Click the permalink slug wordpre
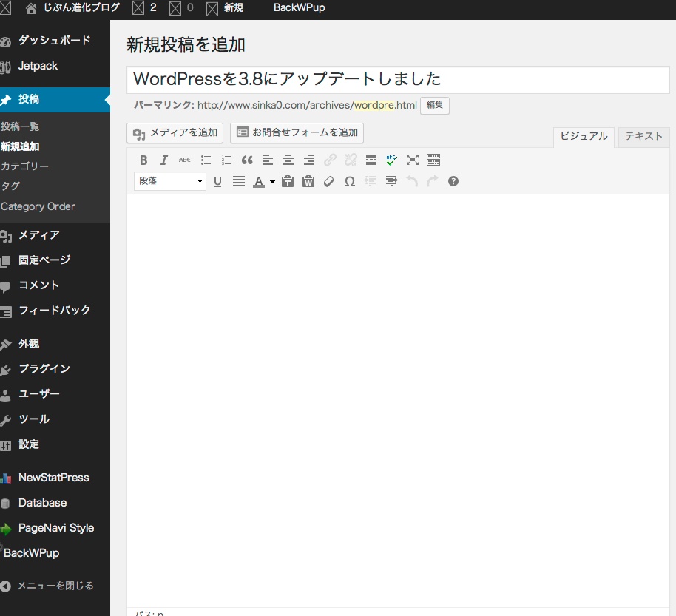Image resolution: width=676 pixels, height=616 pixels. click(374, 105)
